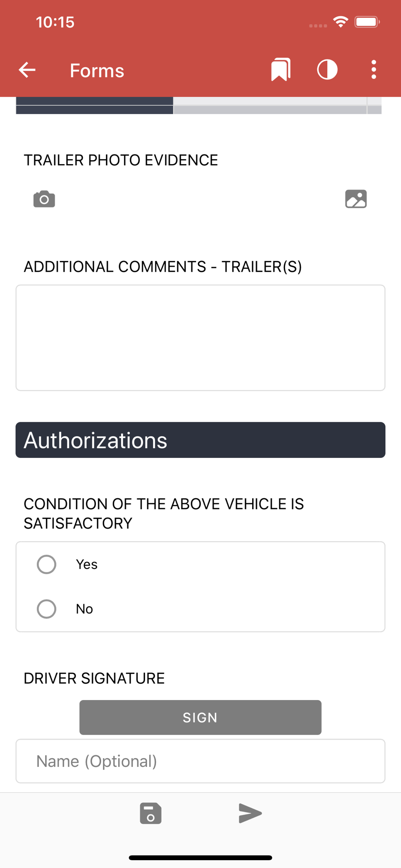
Task: Select the Yes radio button
Action: [x=46, y=564]
